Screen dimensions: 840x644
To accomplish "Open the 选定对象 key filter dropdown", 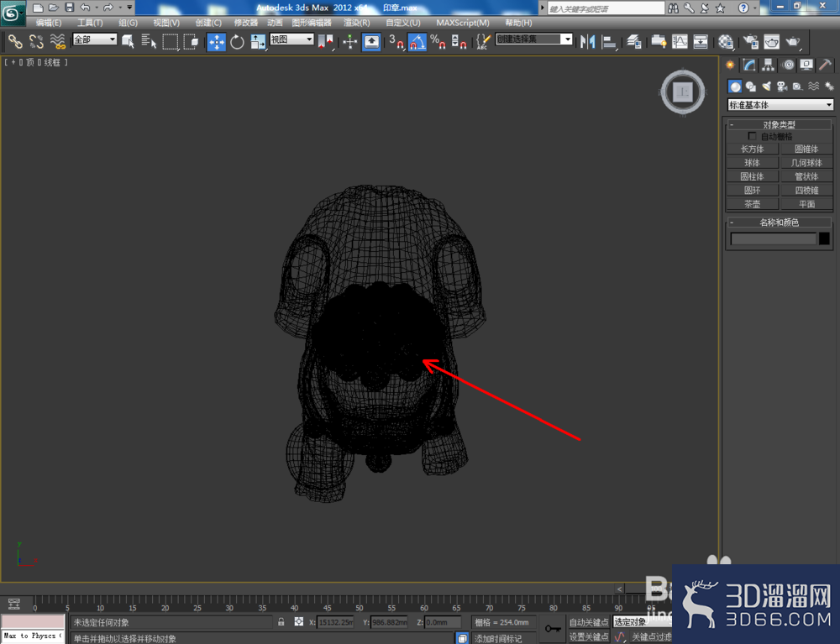I will pos(643,621).
